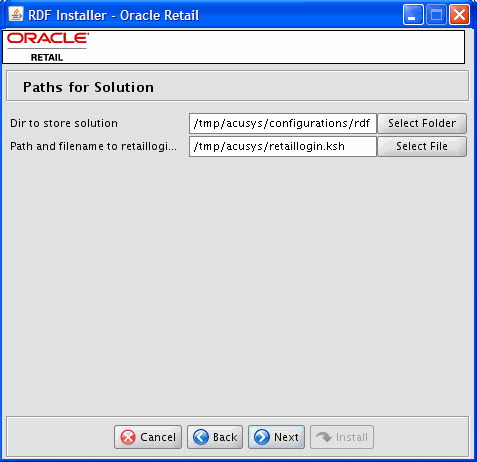Open the Select File chooser
Screen dimensions: 477x462
coord(422,146)
